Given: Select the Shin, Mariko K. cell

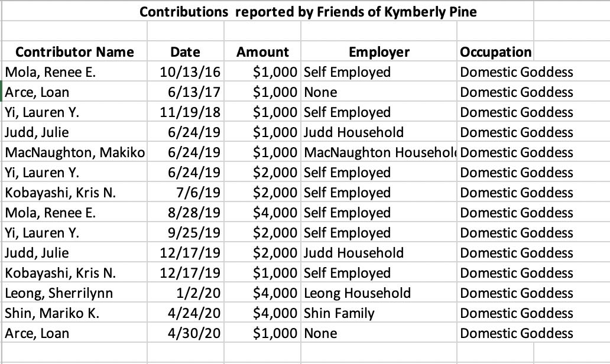Looking at the screenshot, I should [52, 313].
